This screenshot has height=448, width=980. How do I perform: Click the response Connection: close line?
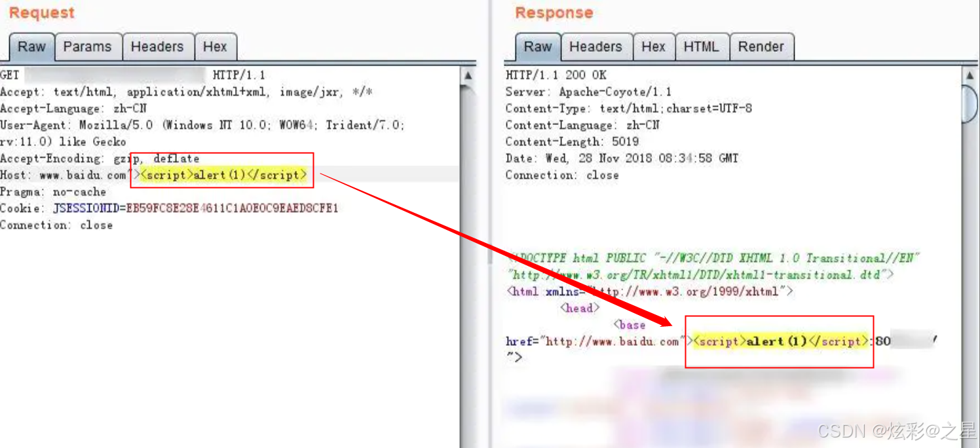coord(562,175)
